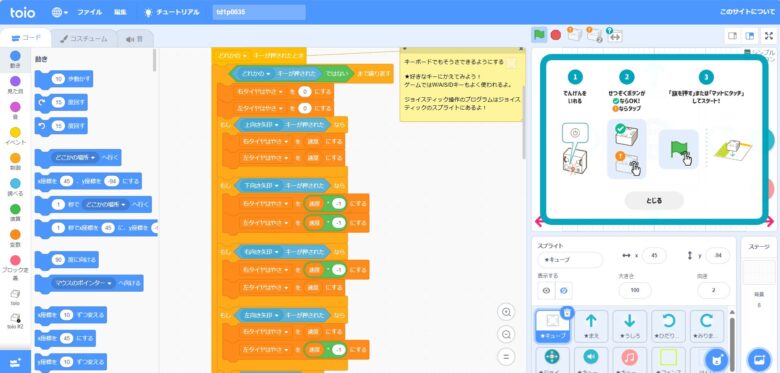Enter fullscreen stage mode
Image resolution: width=780 pixels, height=373 pixels.
coord(768,36)
